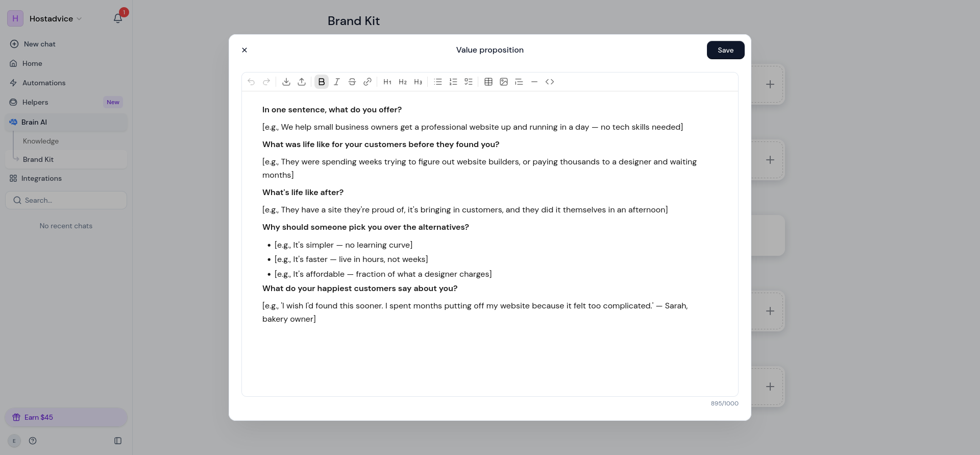Apply Heading 2 style
Viewport: 980px width, 455px height.
(x=403, y=82)
